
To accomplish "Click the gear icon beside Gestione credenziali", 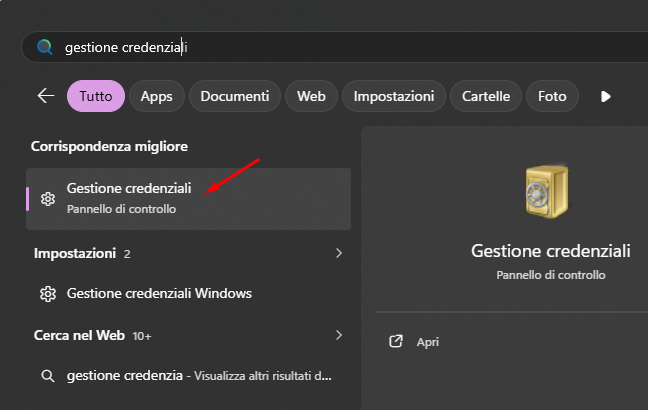I will pyautogui.click(x=48, y=199).
